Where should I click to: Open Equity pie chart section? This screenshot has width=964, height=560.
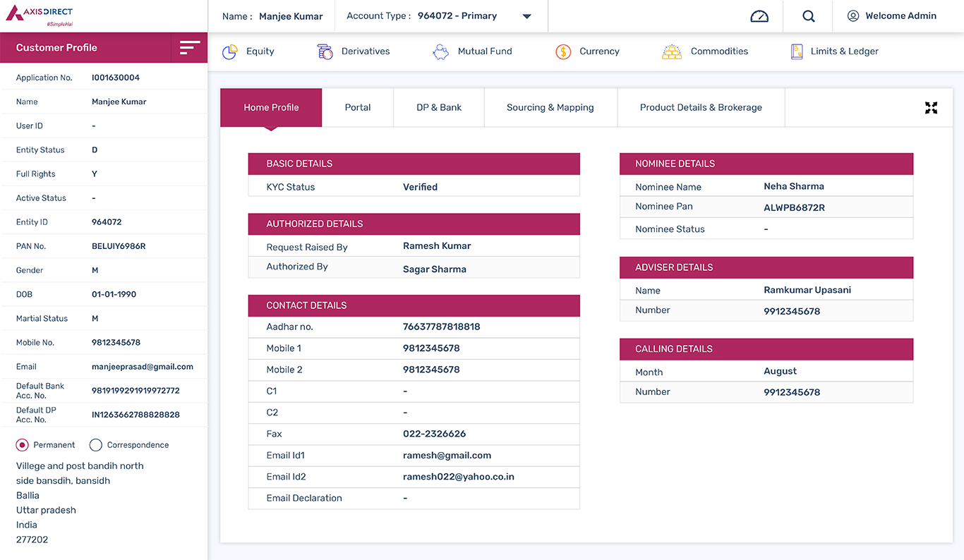pyautogui.click(x=248, y=51)
